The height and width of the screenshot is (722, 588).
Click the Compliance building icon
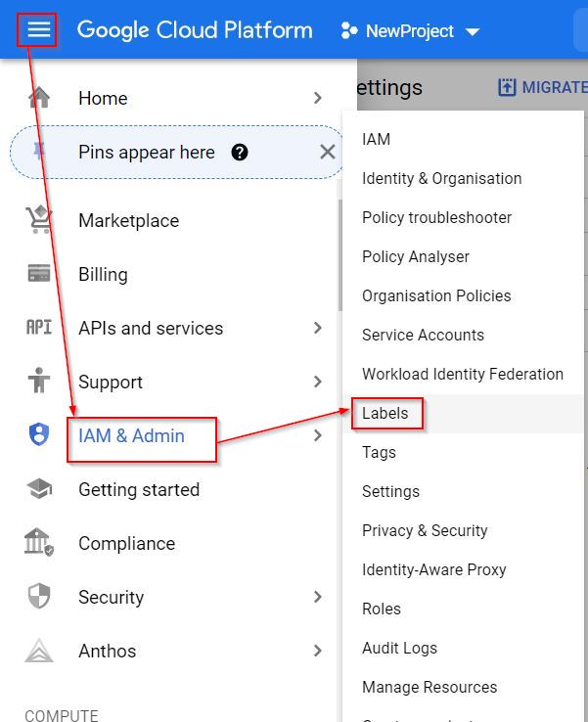click(x=39, y=543)
